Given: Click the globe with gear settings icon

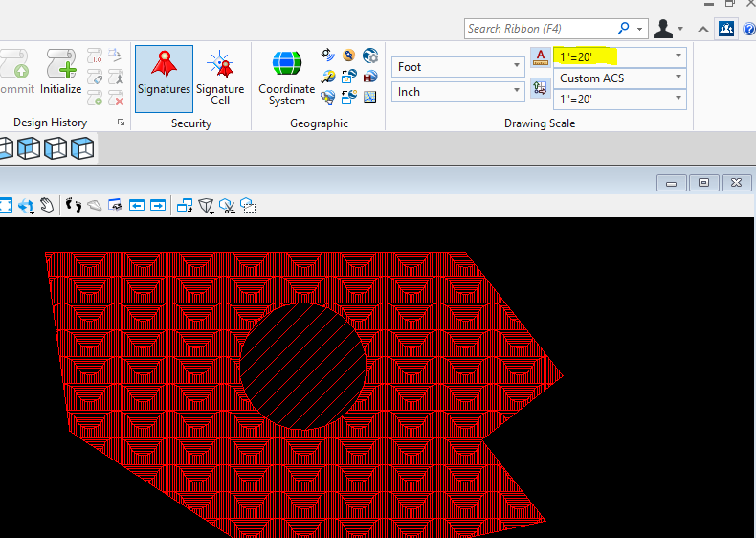Looking at the screenshot, I should 369,56.
